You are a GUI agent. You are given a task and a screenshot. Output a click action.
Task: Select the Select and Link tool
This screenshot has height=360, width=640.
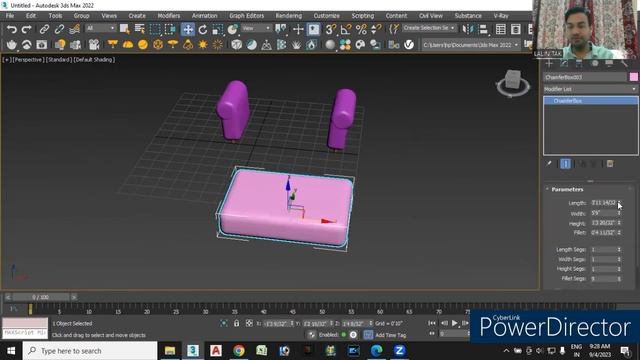coord(44,29)
